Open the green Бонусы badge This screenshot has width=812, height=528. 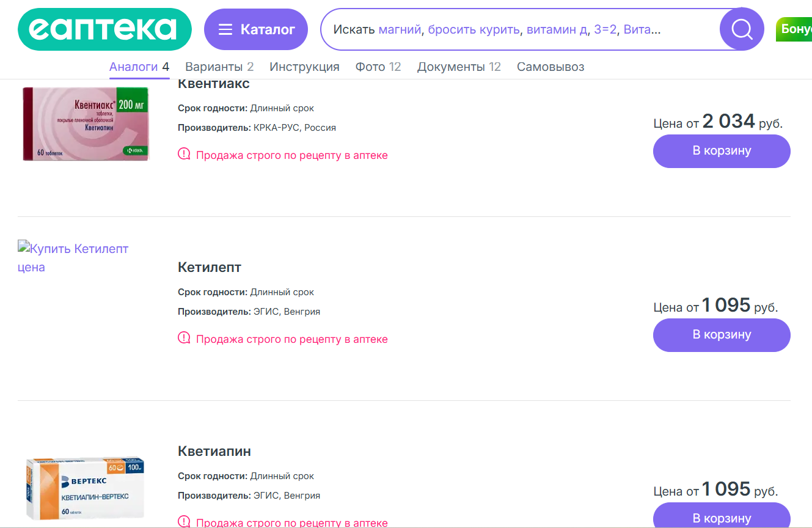coord(796,29)
